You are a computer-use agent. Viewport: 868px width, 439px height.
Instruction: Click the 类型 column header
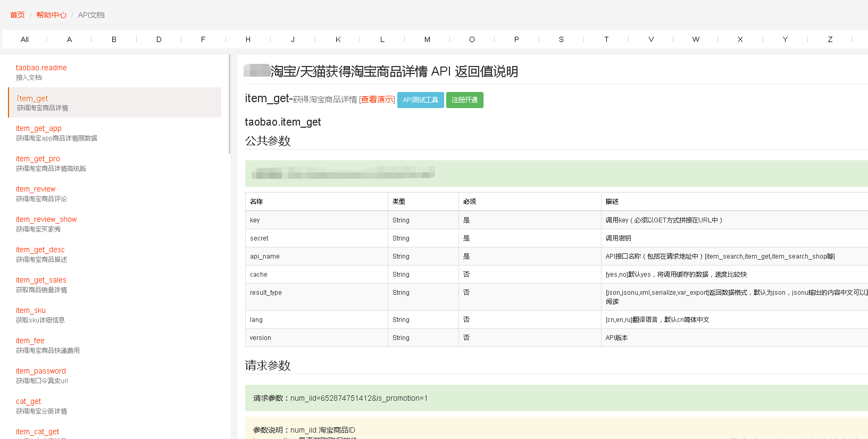[423, 202]
